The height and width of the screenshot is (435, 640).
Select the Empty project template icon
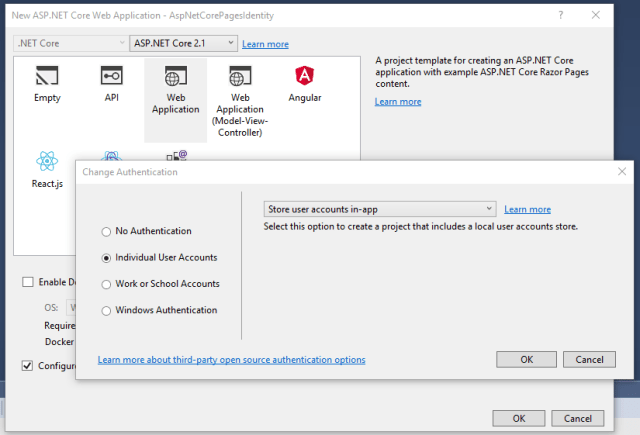point(47,77)
